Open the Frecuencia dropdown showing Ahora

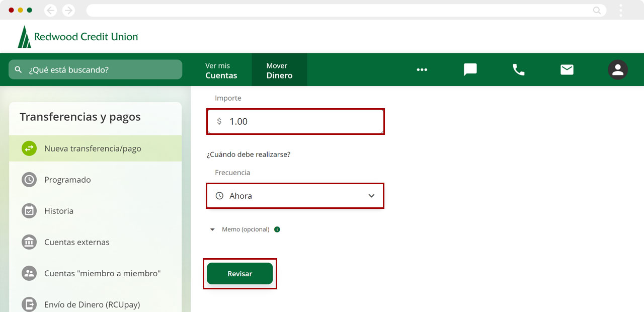tap(295, 196)
